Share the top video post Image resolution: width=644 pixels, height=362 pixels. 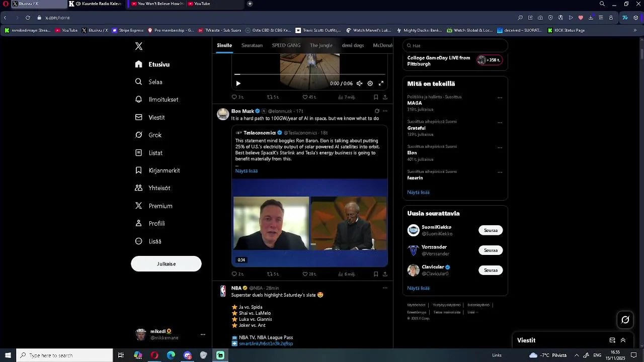coord(385,97)
